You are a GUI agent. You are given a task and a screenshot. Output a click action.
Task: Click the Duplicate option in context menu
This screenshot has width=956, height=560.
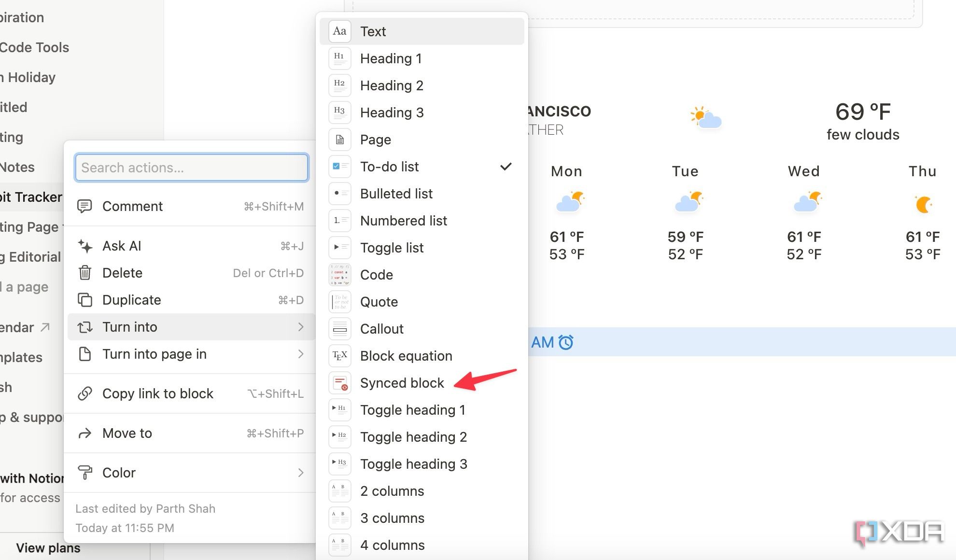(131, 299)
